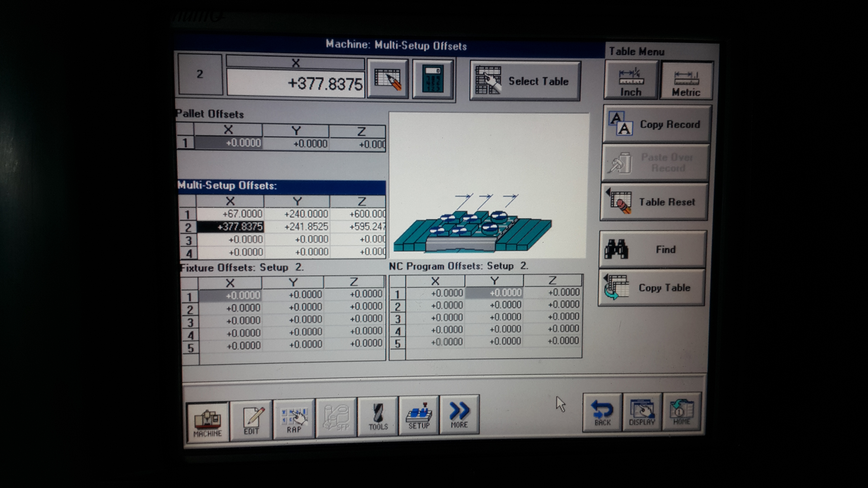
Task: Click the fixture setup illustration
Action: (489, 185)
